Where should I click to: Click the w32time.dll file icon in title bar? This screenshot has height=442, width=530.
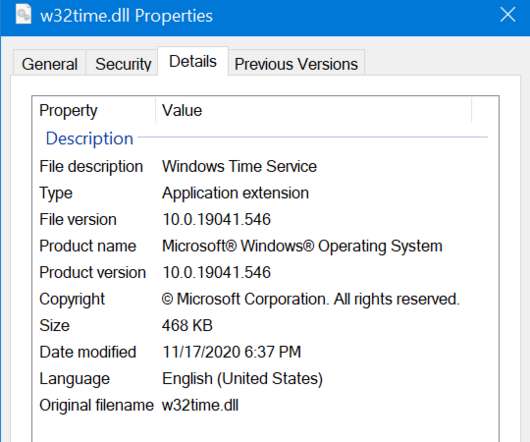pyautogui.click(x=23, y=15)
